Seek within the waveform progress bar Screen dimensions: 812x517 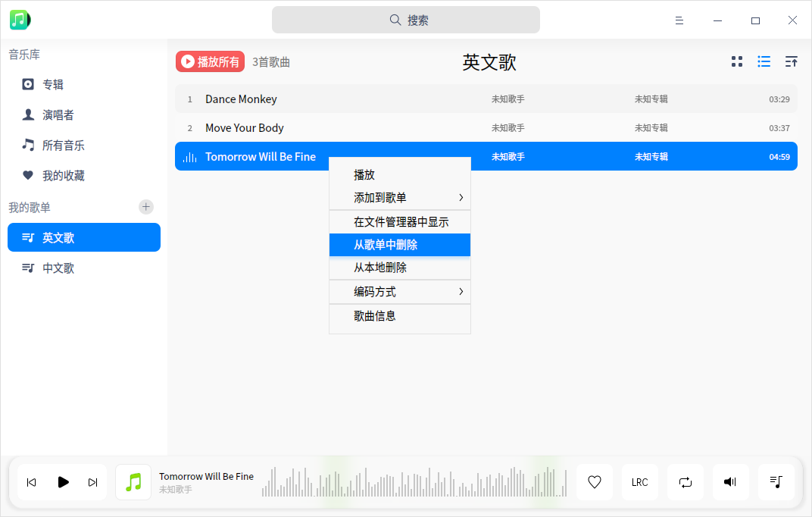click(414, 482)
